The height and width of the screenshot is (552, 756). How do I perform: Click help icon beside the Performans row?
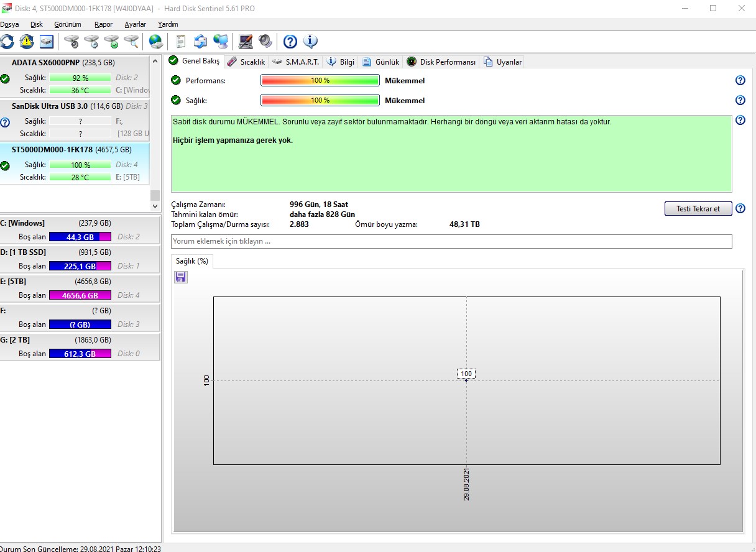click(740, 80)
